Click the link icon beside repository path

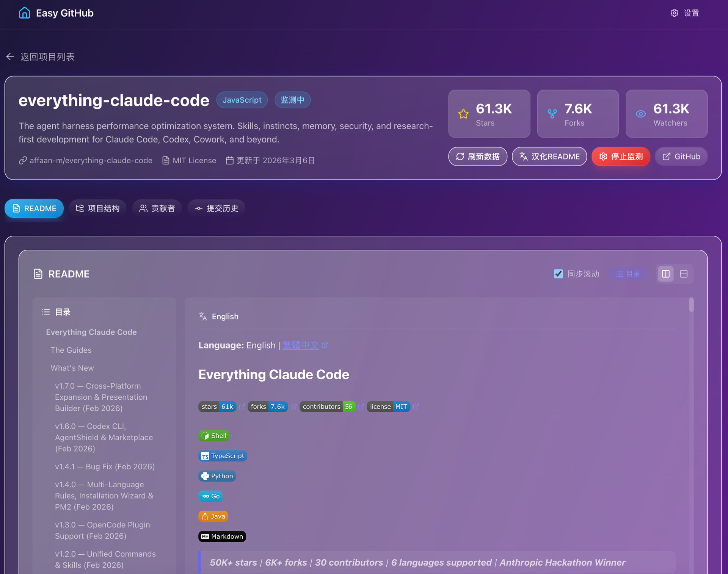[23, 161]
